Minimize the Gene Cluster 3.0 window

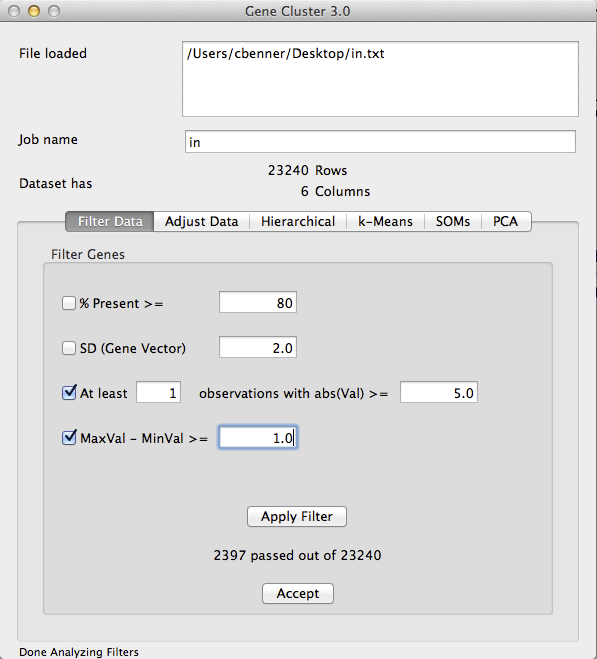[34, 11]
